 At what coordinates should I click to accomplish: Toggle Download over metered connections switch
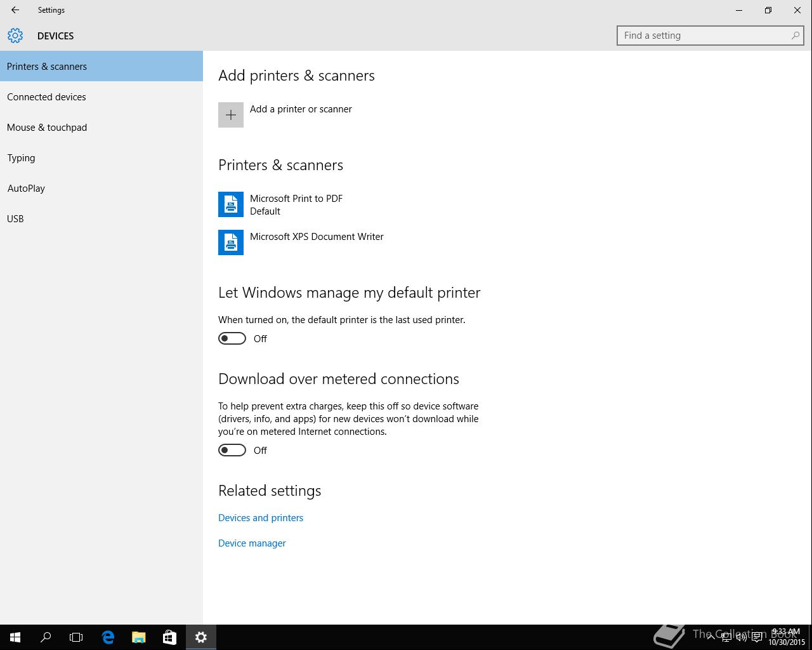coord(232,450)
